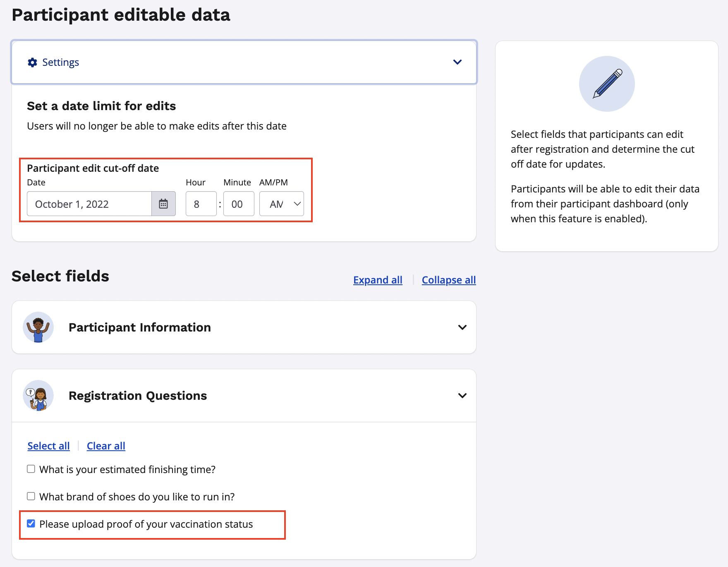
Task: Click the Minute input field
Action: [x=238, y=204]
